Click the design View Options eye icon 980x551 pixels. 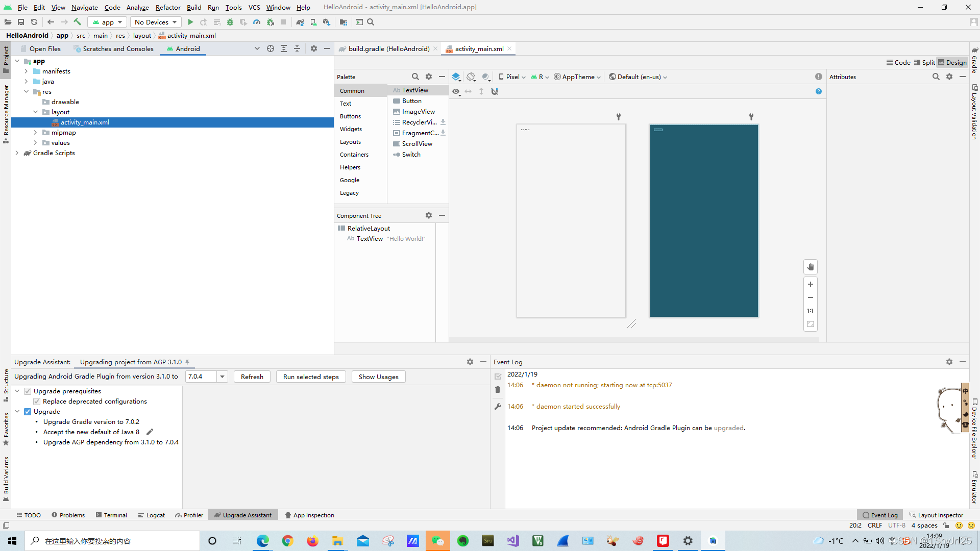[456, 91]
